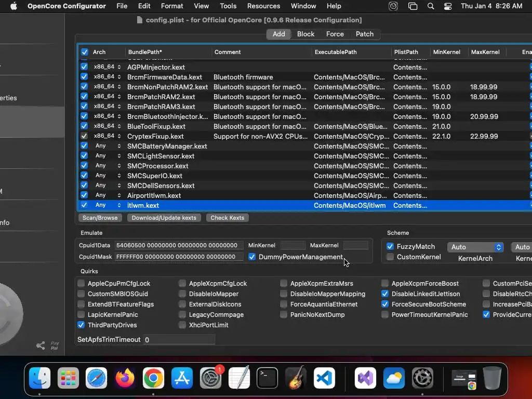Enable the CustomKernel checkbox
The height and width of the screenshot is (399, 532).
pos(390,257)
